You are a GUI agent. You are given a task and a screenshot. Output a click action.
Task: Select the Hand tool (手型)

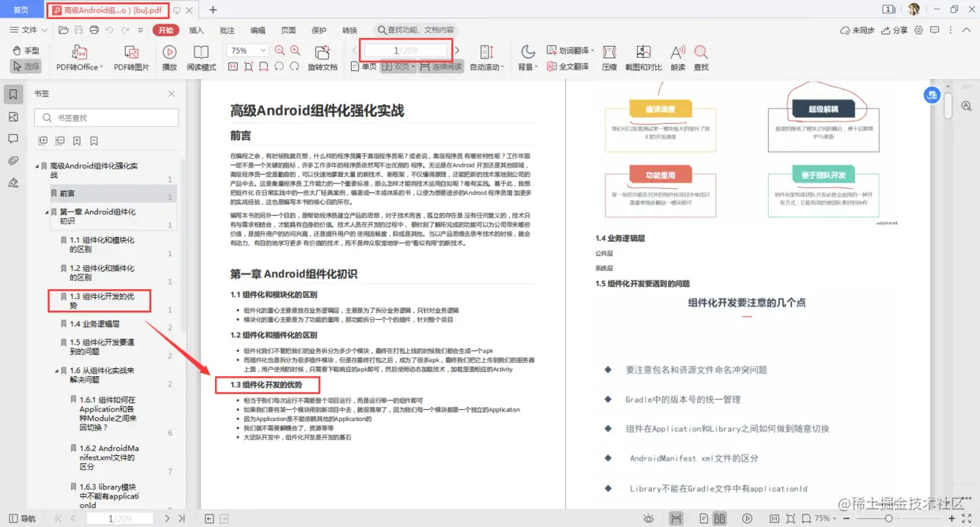(x=26, y=51)
